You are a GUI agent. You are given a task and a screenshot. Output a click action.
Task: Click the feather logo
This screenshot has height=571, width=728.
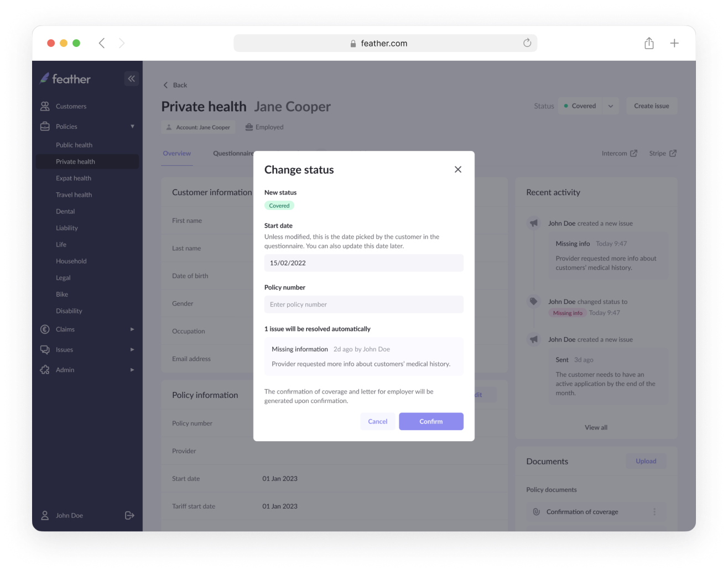coord(65,78)
